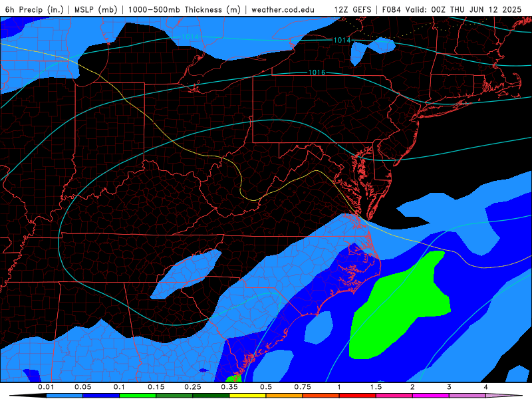532x399 pixels.
Task: Click the 0.15 legend value
Action: (156, 387)
